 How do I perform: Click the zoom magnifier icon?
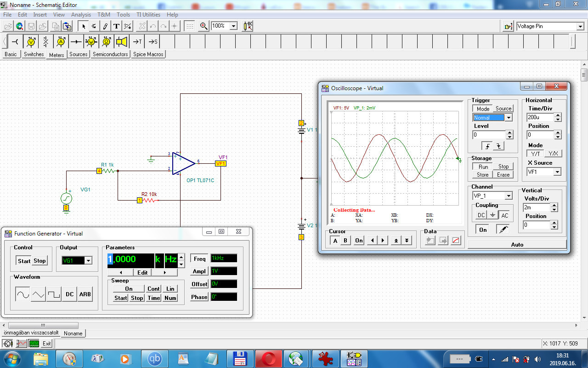tap(204, 26)
